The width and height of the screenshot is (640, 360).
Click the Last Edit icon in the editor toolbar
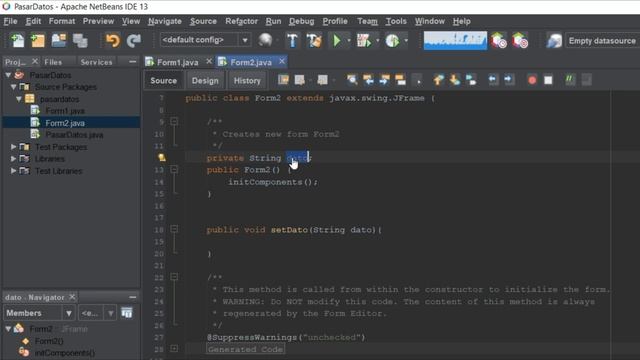click(283, 80)
